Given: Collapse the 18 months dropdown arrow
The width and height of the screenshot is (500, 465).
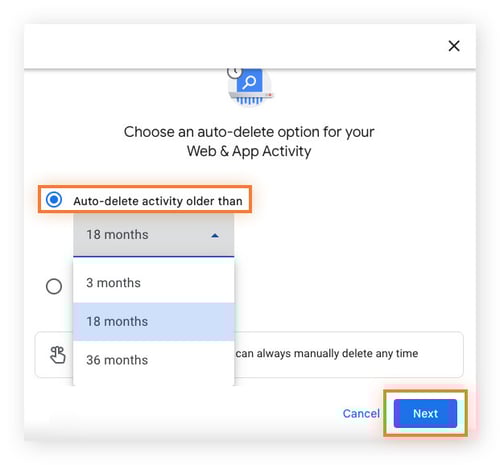Looking at the screenshot, I should click(215, 236).
